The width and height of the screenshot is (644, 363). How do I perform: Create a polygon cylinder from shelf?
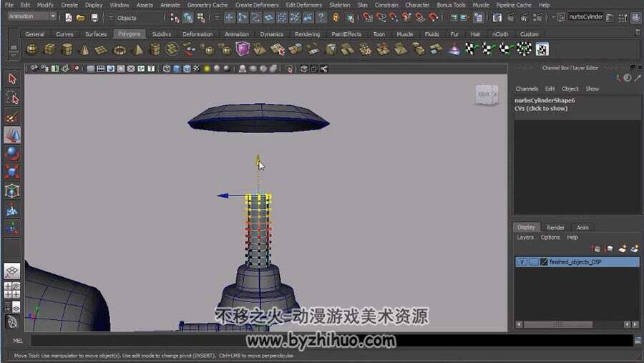67,49
